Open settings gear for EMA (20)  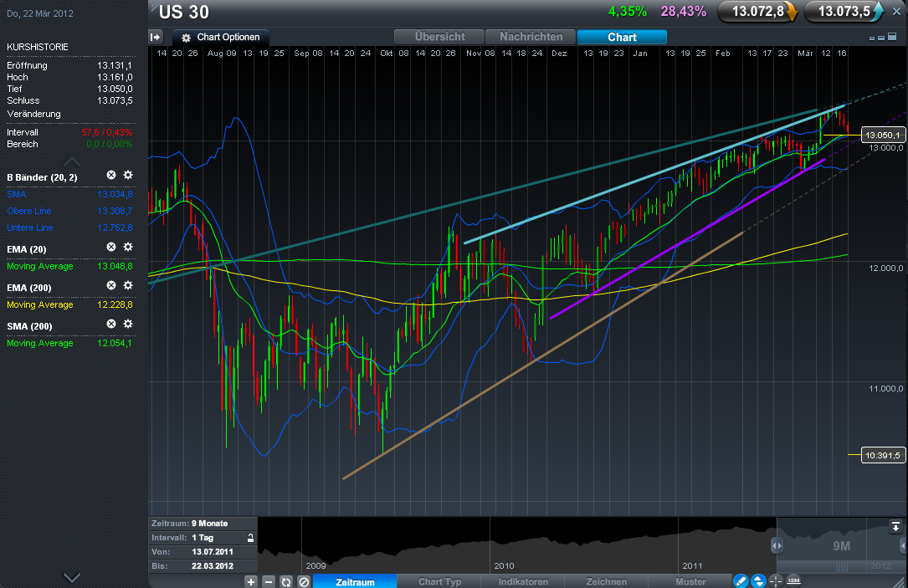click(x=128, y=247)
